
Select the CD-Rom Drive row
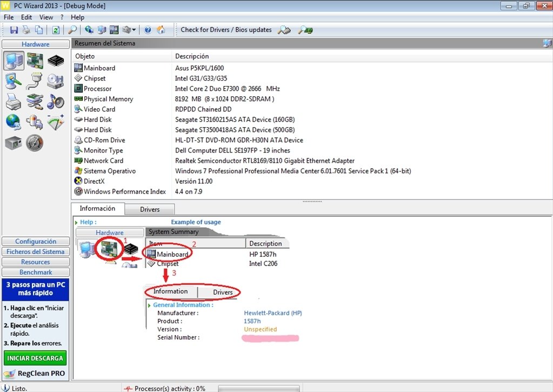(312, 140)
